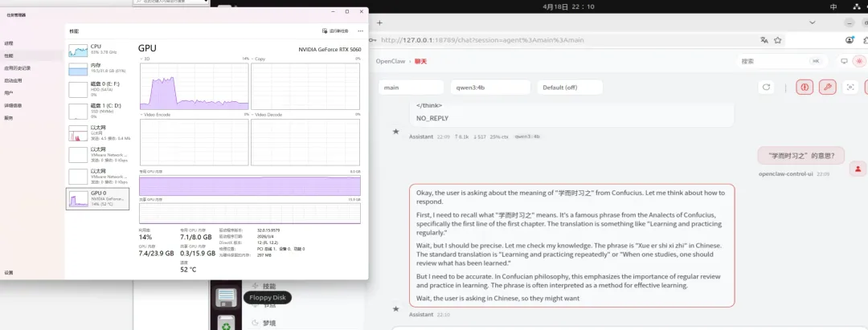868x330 pixels.
Task: Select the first 以太网 item with red graph
Action: click(98, 132)
